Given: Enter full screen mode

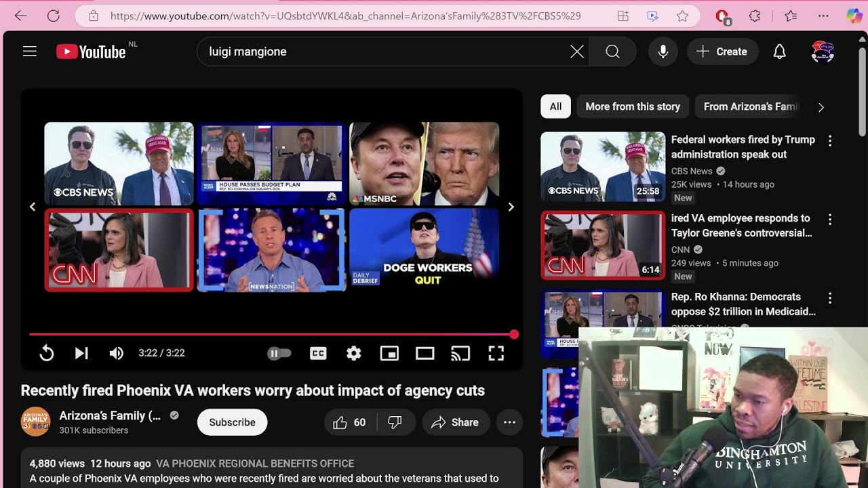Looking at the screenshot, I should tap(496, 353).
